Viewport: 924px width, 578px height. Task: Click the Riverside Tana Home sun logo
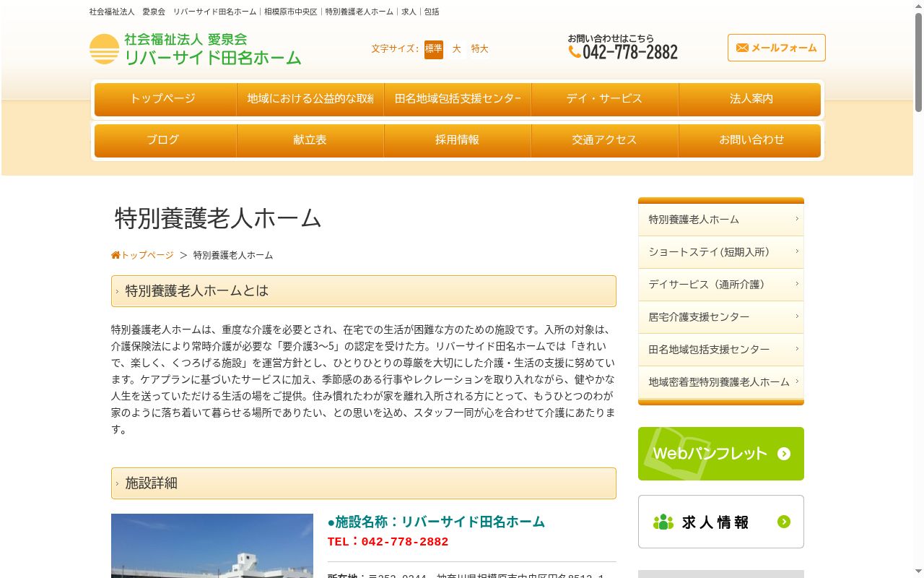coord(104,49)
